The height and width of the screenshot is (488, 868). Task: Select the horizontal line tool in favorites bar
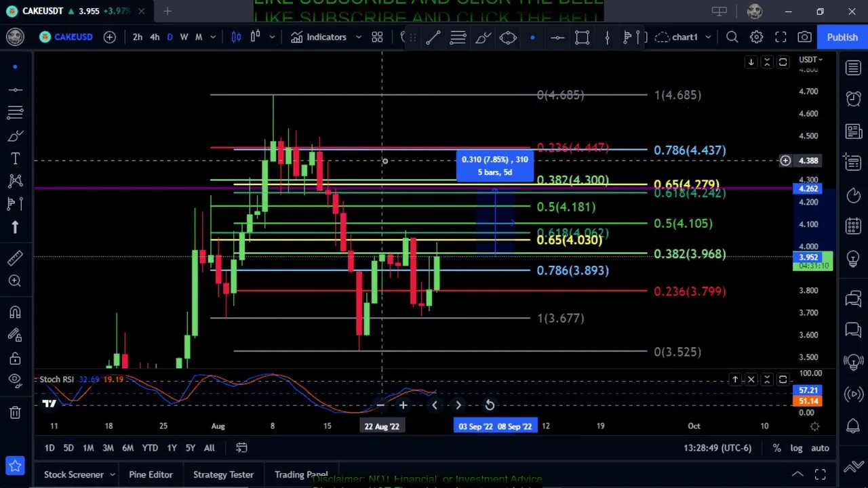pos(557,38)
